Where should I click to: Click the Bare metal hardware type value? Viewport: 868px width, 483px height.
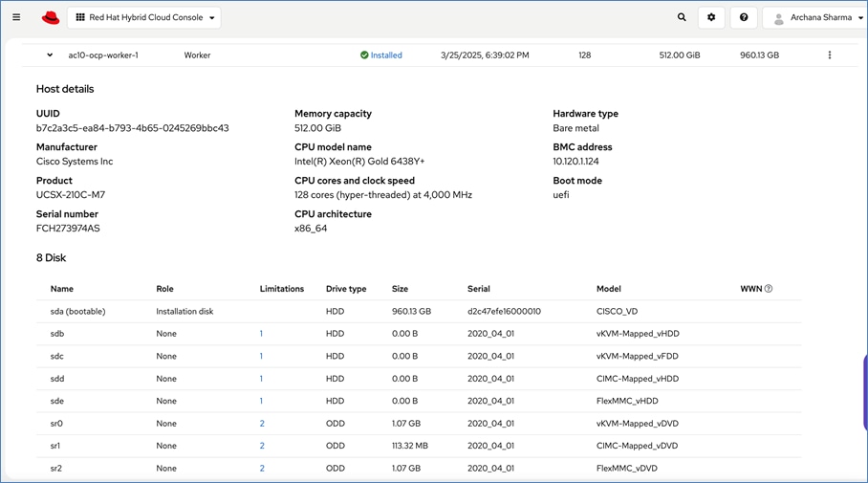(x=575, y=128)
